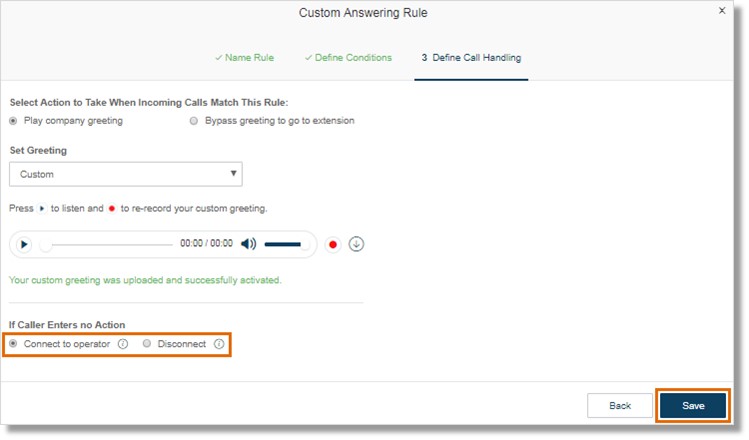
Task: Select Play company greeting radio option
Action: (13, 121)
